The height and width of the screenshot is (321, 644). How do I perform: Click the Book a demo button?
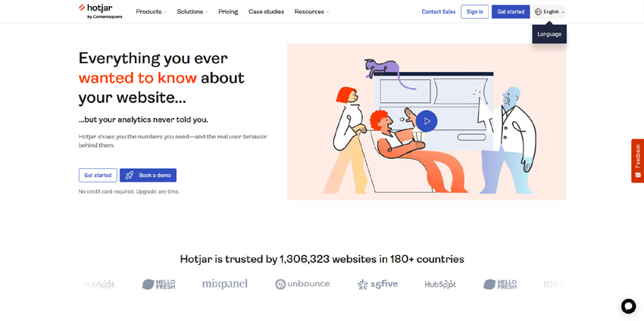148,176
